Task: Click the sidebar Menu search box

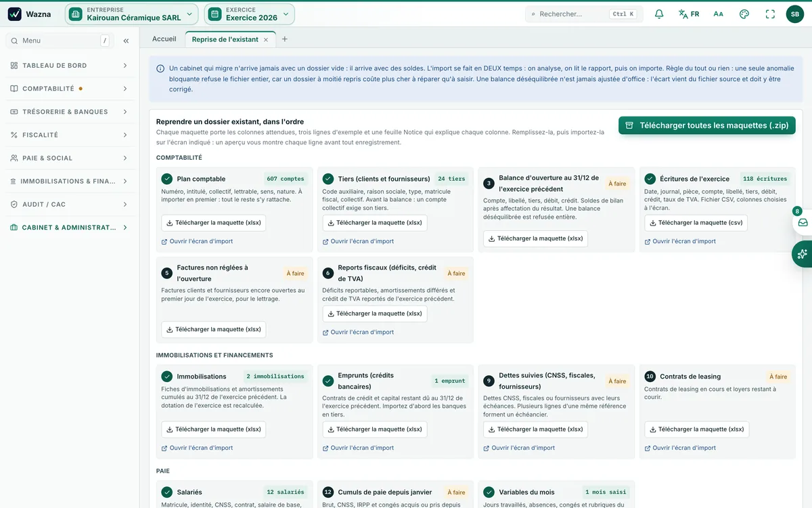Action: click(x=60, y=41)
